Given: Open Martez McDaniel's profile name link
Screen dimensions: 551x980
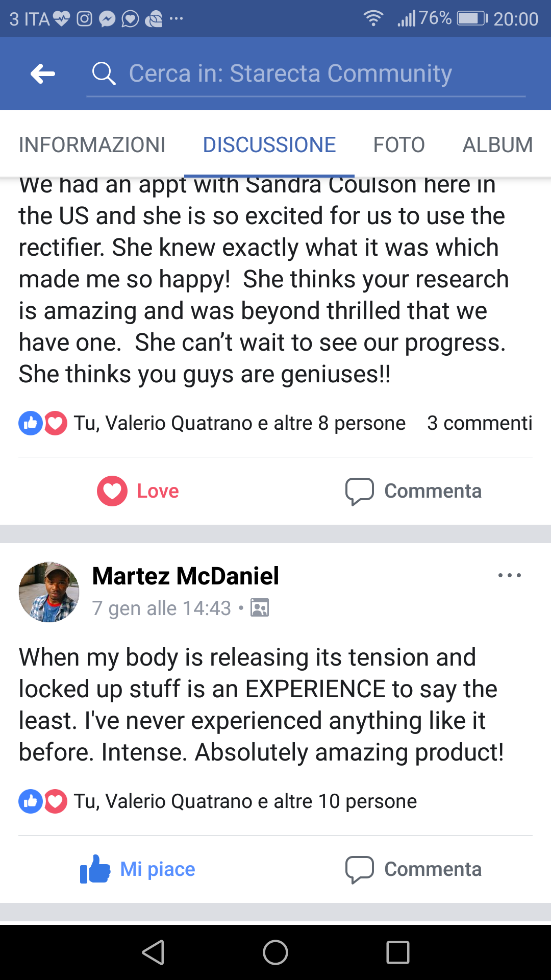Looking at the screenshot, I should tap(186, 576).
